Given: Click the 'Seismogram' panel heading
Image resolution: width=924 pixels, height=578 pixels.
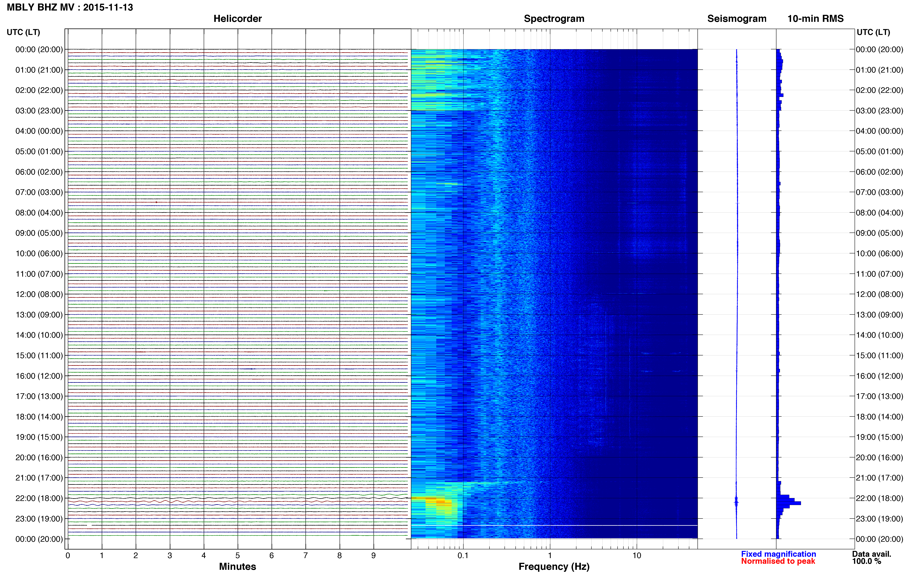Looking at the screenshot, I should [x=737, y=19].
